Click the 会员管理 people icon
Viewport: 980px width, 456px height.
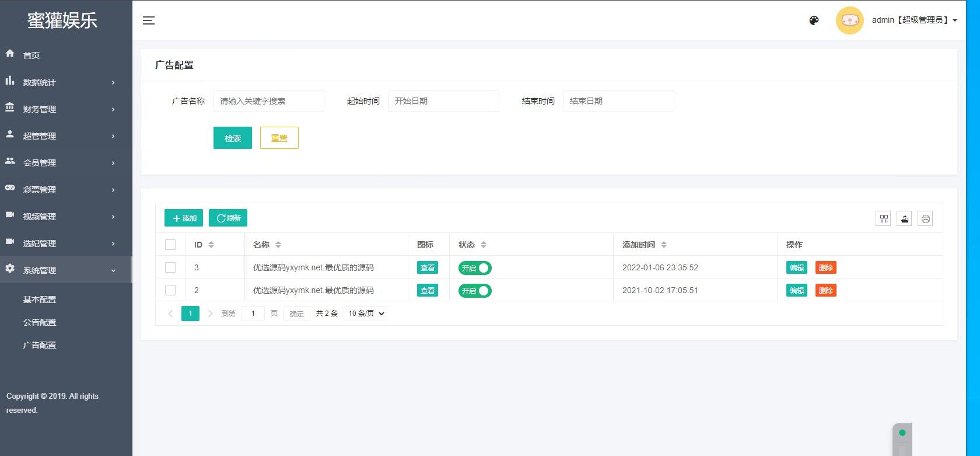10,161
